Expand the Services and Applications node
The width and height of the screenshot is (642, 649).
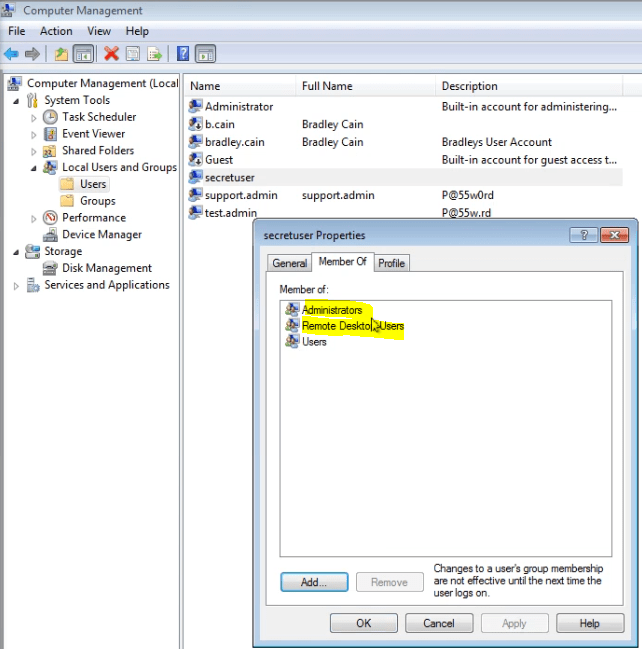click(x=16, y=286)
